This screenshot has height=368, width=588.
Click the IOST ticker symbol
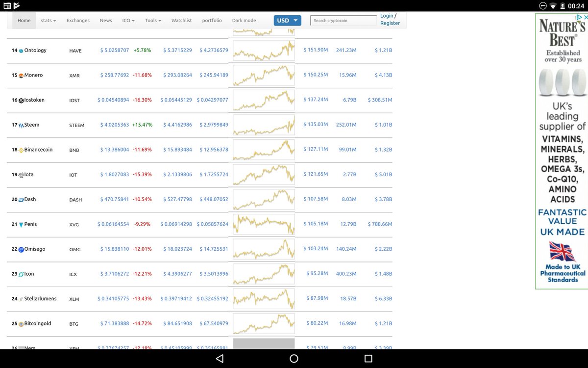pos(75,101)
